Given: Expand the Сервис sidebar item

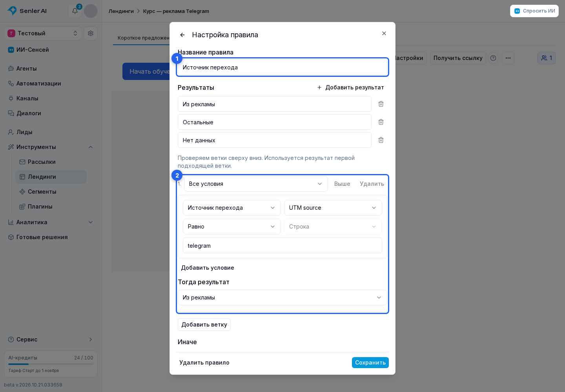Looking at the screenshot, I should [x=51, y=339].
